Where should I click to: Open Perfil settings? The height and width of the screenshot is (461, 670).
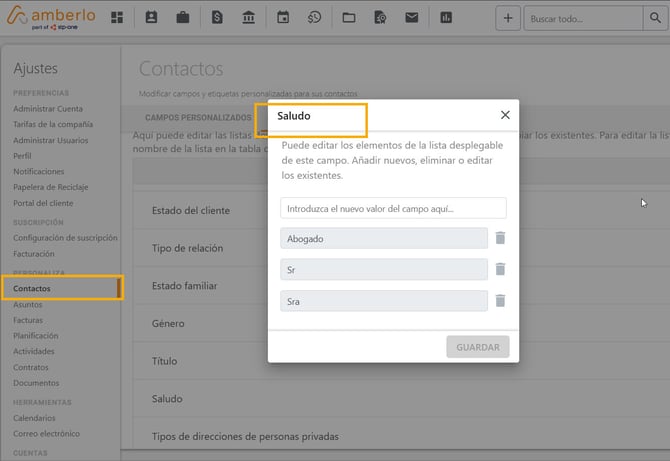tap(22, 156)
